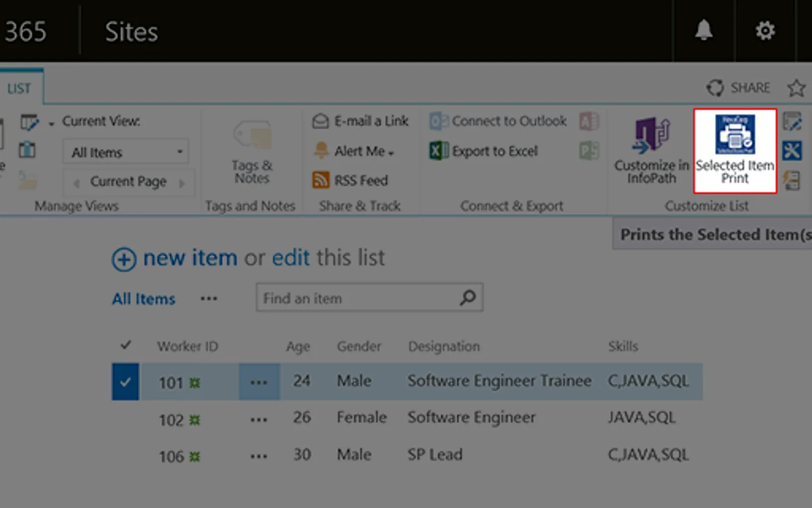Uncheck the row 101 selection checkbox
This screenshot has width=812, height=508.
(125, 382)
